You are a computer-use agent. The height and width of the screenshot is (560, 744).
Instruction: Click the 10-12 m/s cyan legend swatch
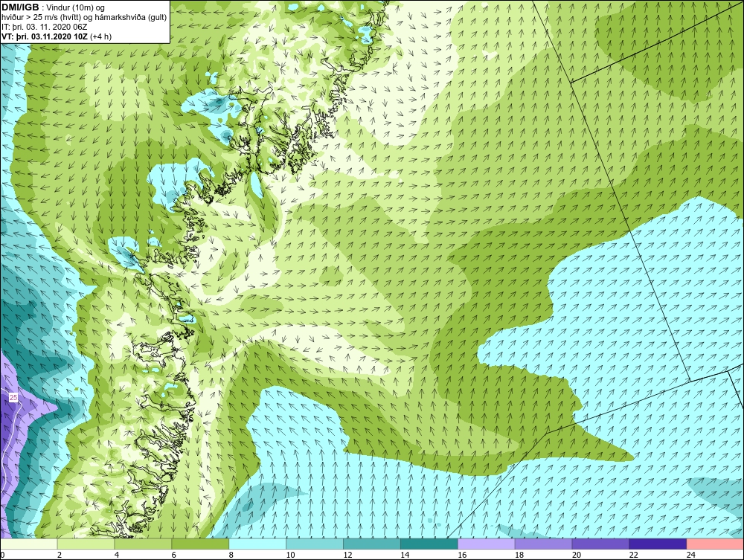315,544
